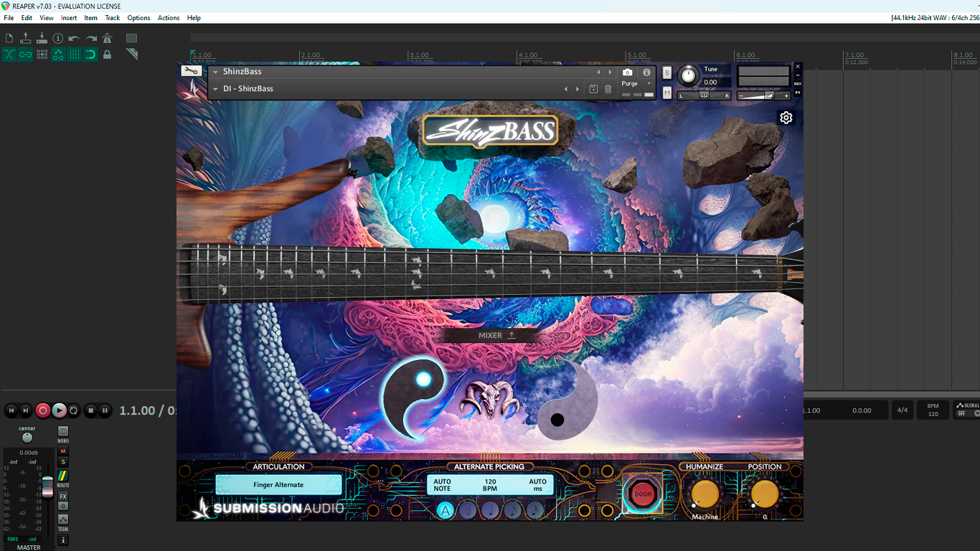This screenshot has height=551, width=980.
Task: Toggle master FX bypass power button
Action: [63, 506]
